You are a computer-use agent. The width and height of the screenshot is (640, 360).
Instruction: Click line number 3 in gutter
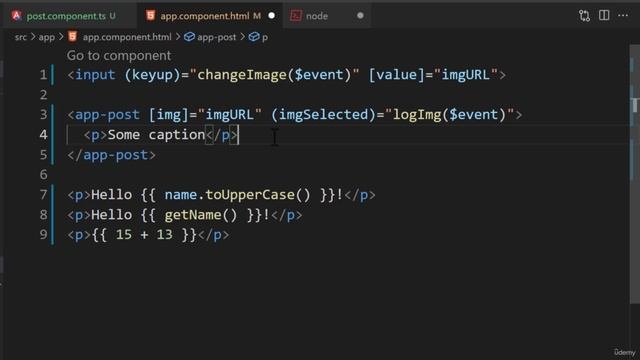(x=43, y=115)
